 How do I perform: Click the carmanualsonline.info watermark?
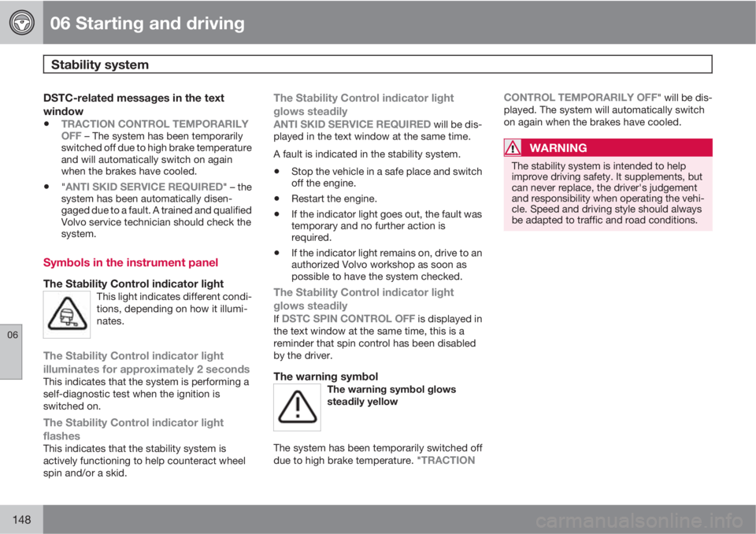click(x=639, y=521)
